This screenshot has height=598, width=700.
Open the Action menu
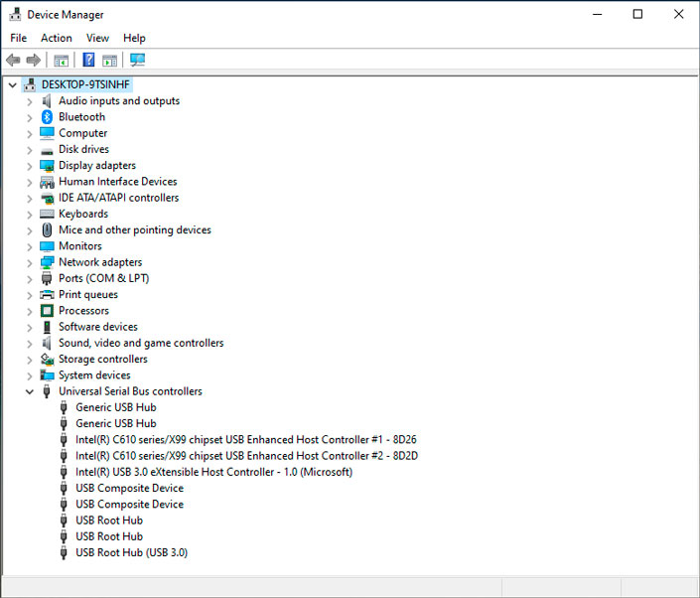point(57,38)
